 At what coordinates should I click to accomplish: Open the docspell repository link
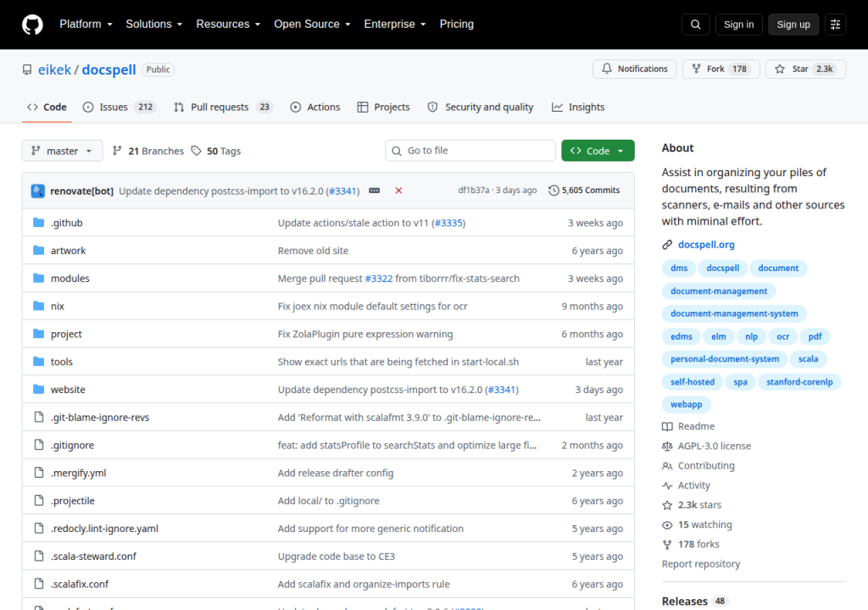[109, 69]
